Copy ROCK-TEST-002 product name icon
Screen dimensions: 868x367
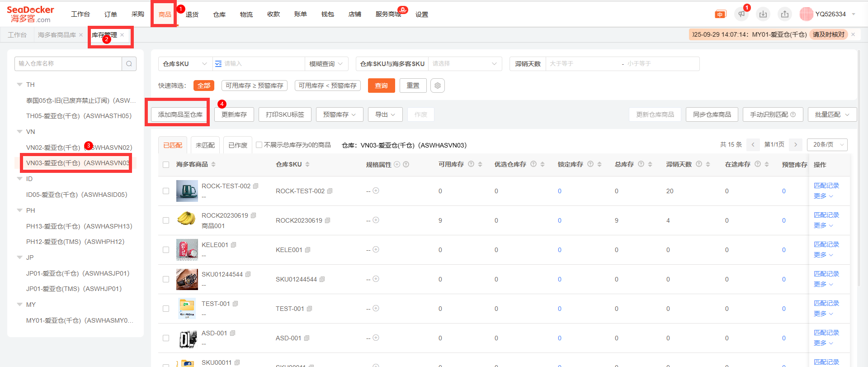pos(256,186)
